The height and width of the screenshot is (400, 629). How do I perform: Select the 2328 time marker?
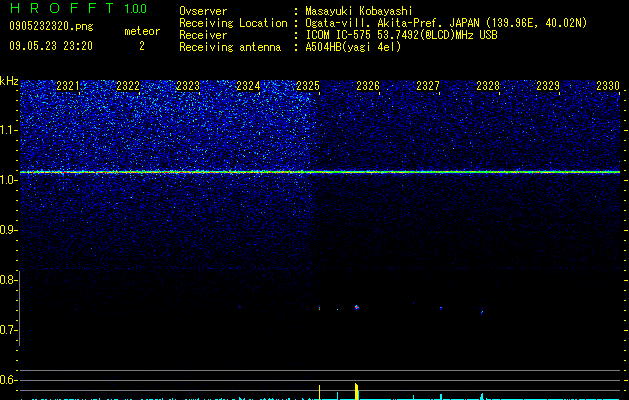point(488,86)
